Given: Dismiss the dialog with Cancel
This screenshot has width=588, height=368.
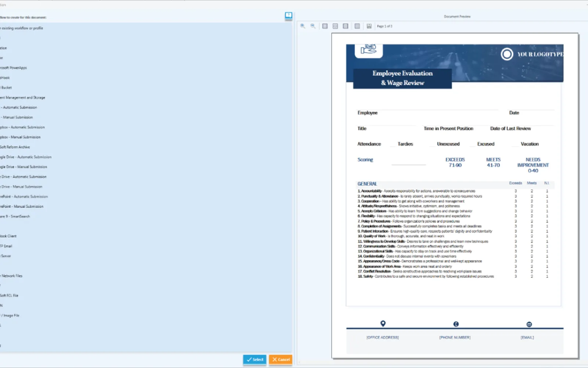Looking at the screenshot, I should 281,360.
